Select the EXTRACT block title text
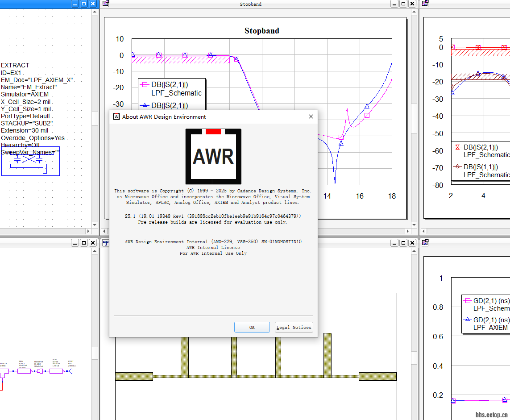510x420 pixels. (15, 65)
